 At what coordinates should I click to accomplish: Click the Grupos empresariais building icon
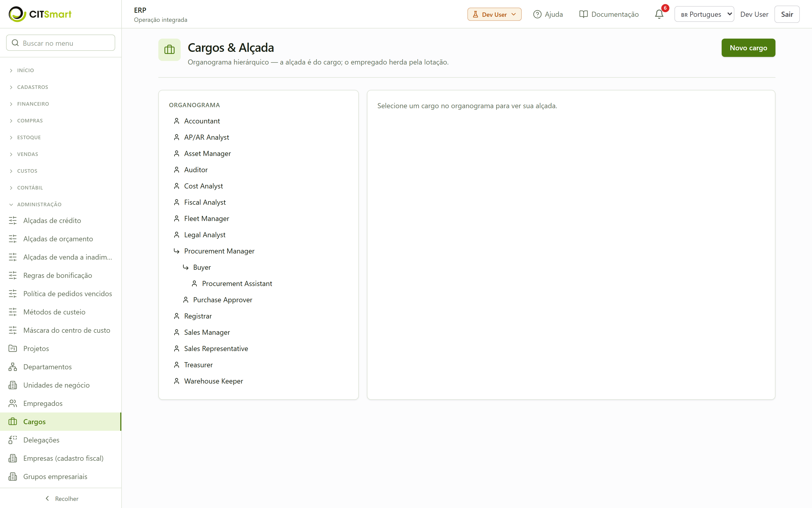[x=13, y=477]
